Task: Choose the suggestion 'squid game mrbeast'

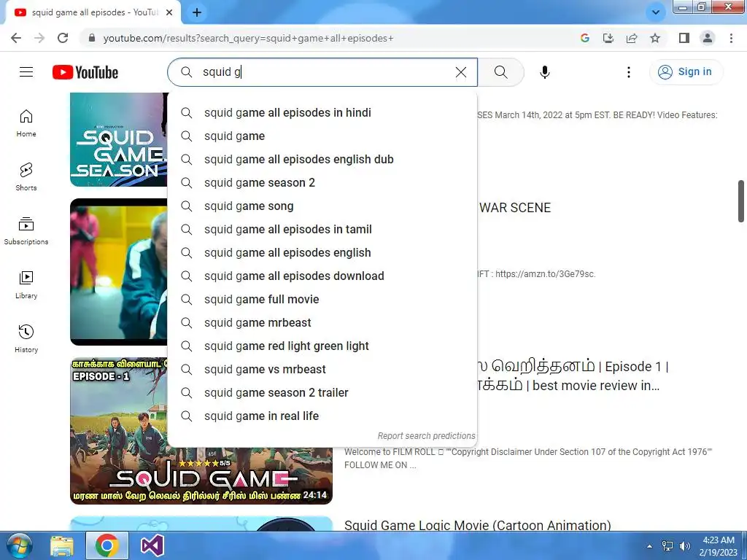Action: point(322,323)
